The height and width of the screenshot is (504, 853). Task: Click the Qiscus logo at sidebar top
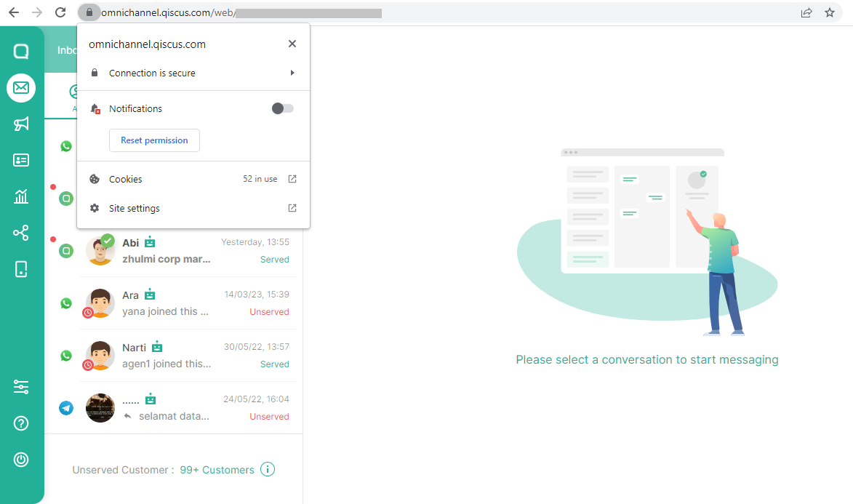click(21, 52)
